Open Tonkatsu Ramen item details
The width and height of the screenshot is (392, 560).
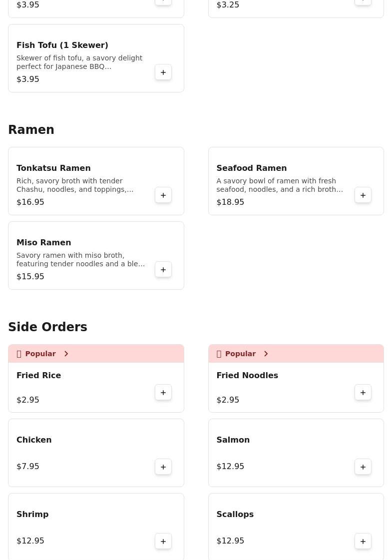click(x=53, y=168)
